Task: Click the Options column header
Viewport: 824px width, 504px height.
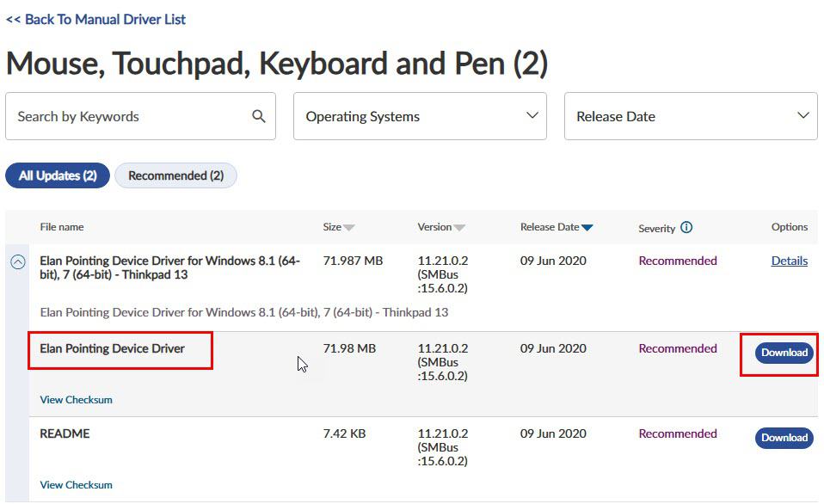Action: point(790,227)
